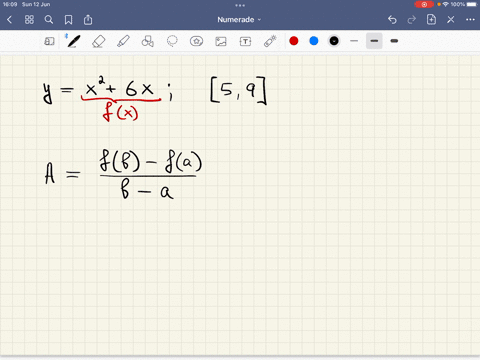
Task: Select the thinnest stroke width
Action: pyautogui.click(x=354, y=41)
